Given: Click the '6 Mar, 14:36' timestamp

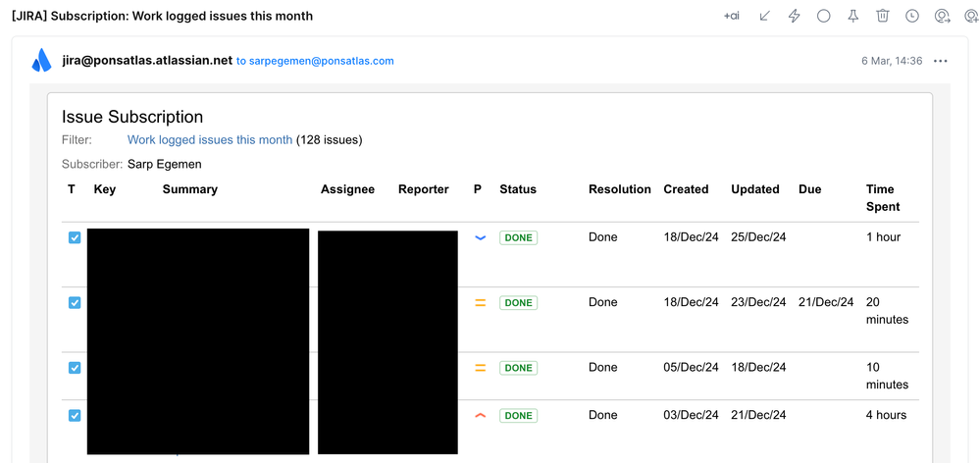Looking at the screenshot, I should (892, 61).
